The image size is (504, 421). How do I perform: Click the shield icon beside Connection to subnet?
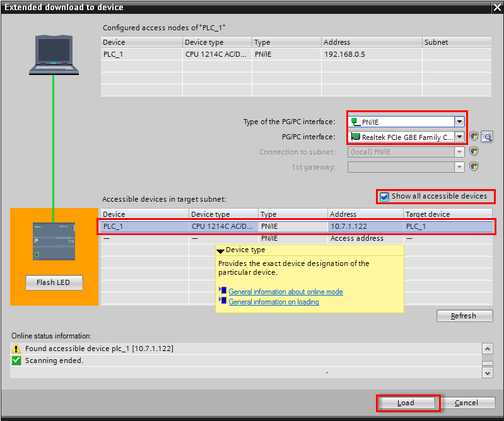pyautogui.click(x=474, y=152)
